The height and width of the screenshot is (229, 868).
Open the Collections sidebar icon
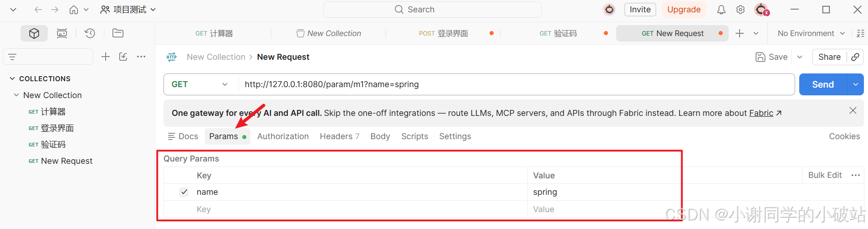point(34,33)
